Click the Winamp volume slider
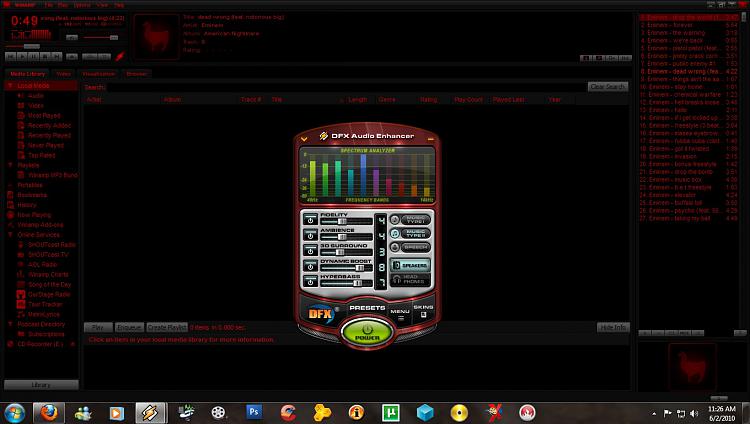 [99, 37]
